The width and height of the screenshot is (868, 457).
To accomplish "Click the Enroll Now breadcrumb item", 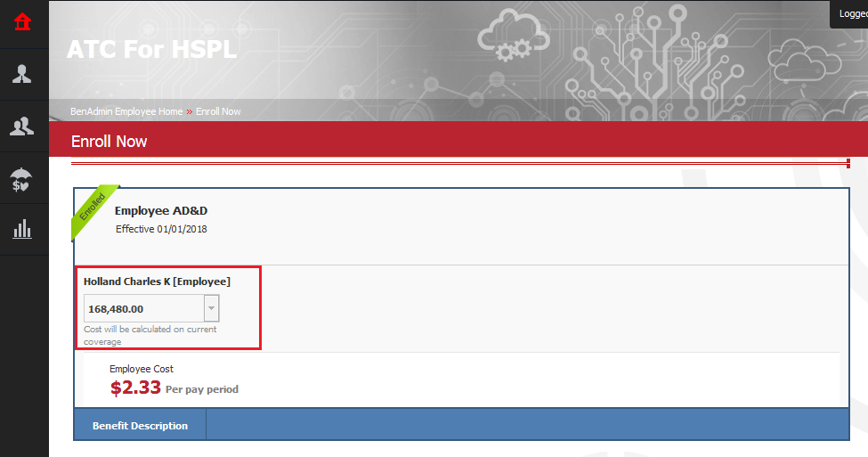I will click(x=219, y=111).
